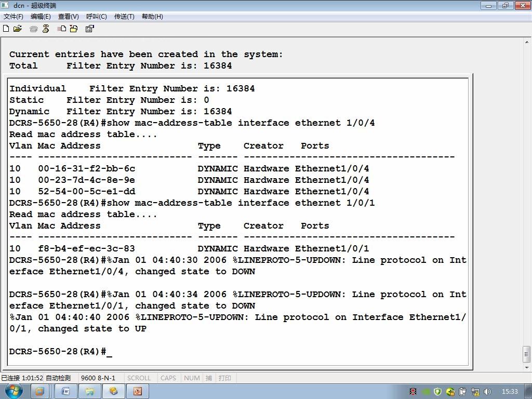Click the Windows Start button

(x=13, y=391)
